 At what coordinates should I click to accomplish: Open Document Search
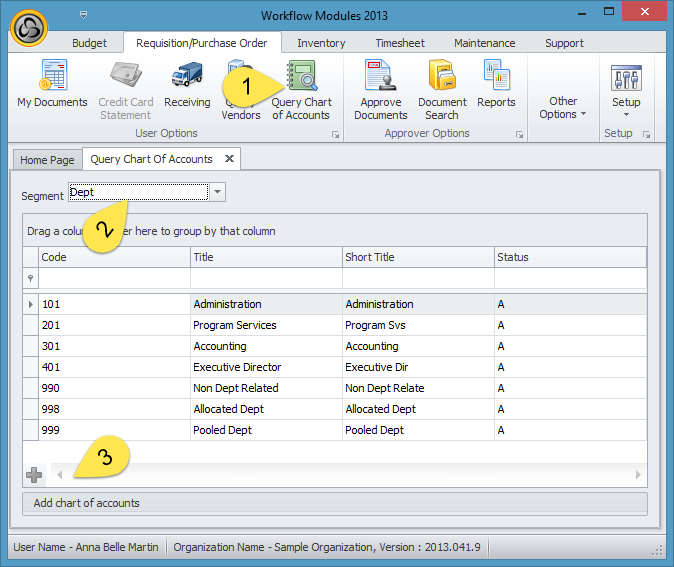[442, 88]
